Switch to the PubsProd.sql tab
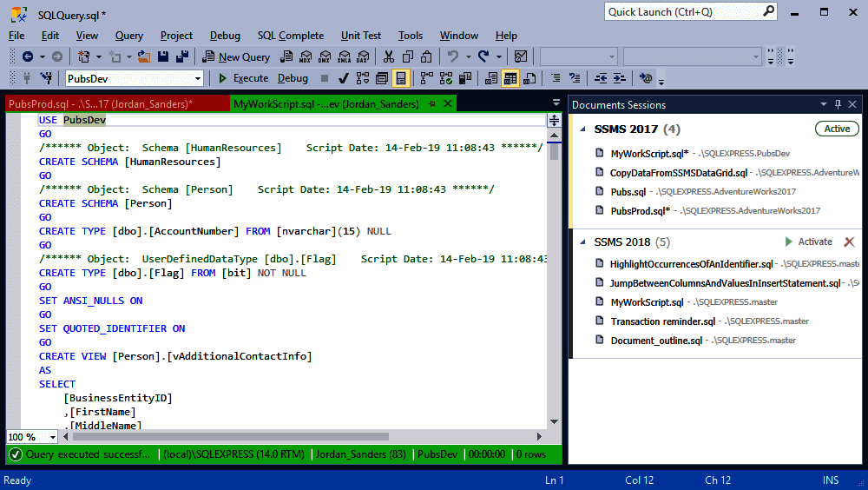868x490 pixels. click(100, 104)
